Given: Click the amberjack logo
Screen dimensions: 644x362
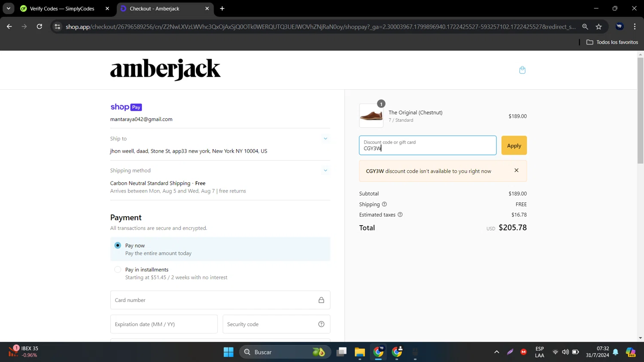Looking at the screenshot, I should pos(165,69).
